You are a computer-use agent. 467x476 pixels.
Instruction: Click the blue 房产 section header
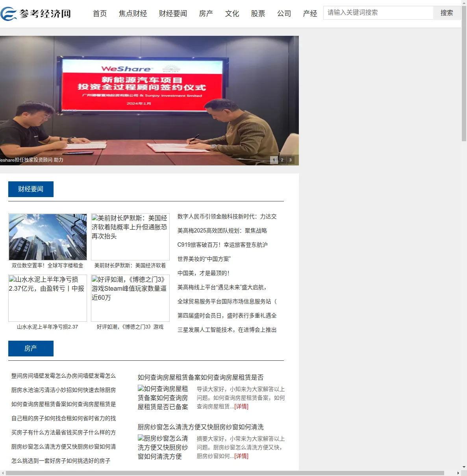click(x=31, y=349)
